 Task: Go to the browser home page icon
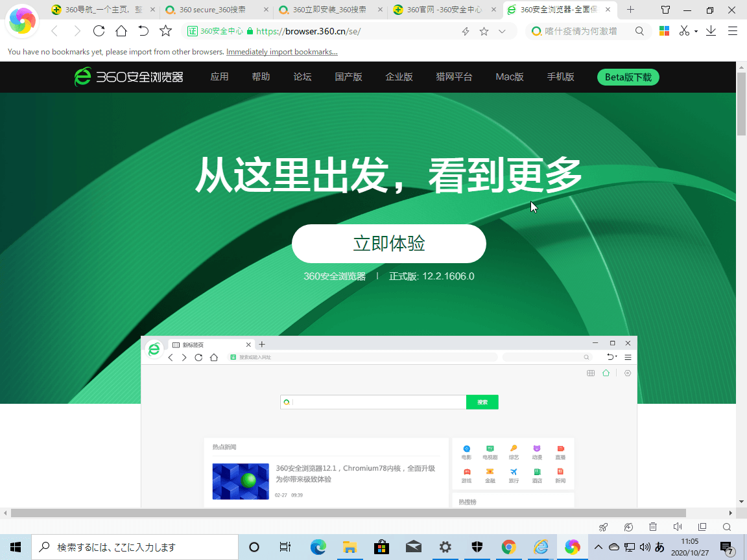(x=121, y=31)
